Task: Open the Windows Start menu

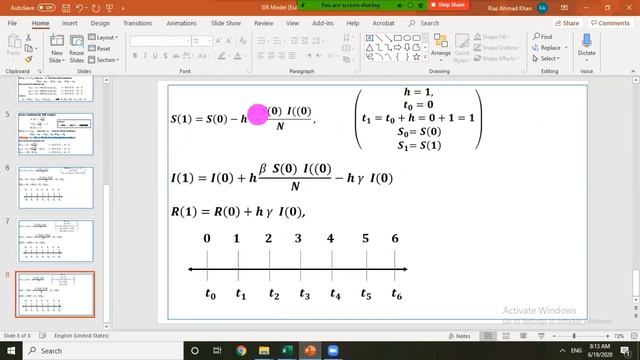Action: 11,351
